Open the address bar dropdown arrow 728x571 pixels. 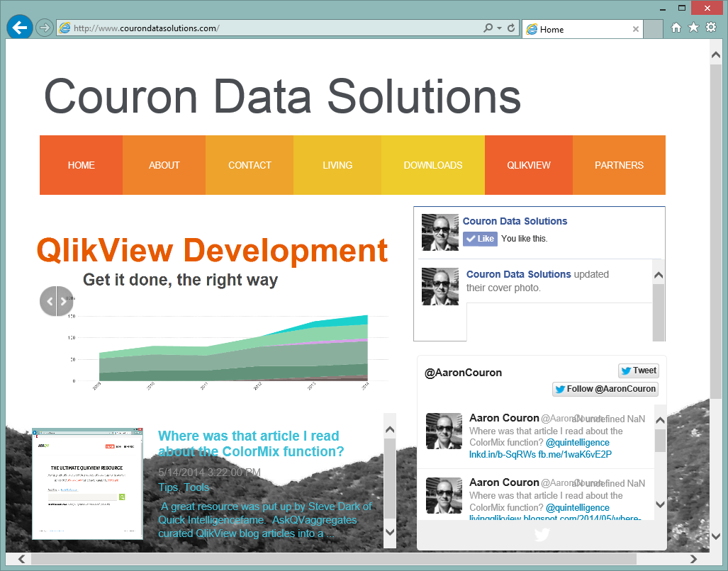point(500,28)
